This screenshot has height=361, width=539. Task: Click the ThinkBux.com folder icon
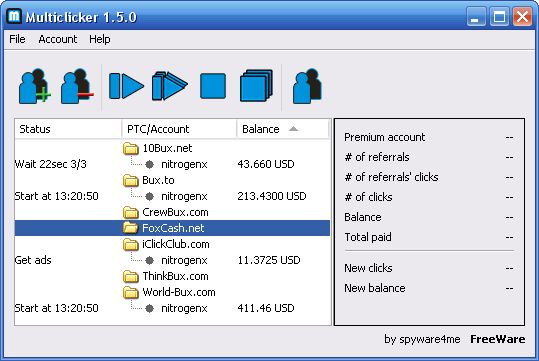tap(131, 276)
